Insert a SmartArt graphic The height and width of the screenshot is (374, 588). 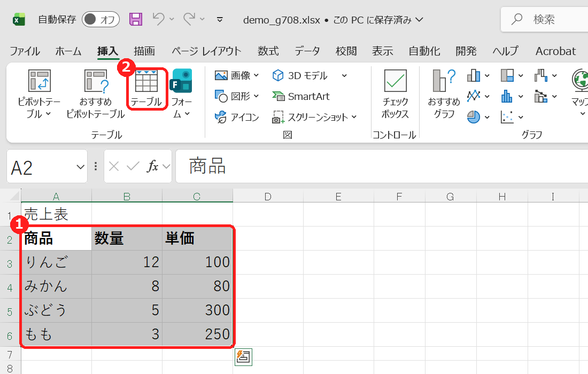301,96
